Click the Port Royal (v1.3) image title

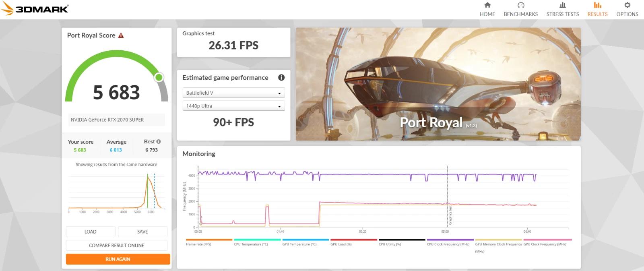(x=438, y=122)
